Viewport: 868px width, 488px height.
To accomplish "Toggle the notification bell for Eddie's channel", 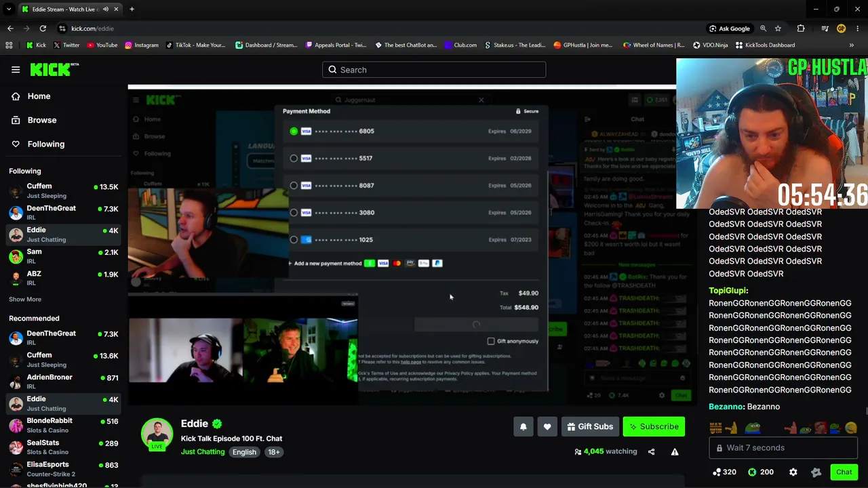I will [523, 426].
